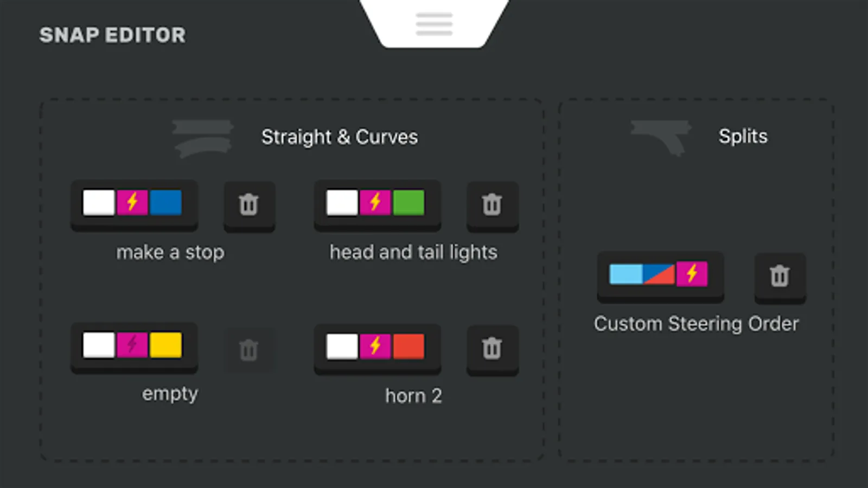Click the Straight & Curves track icon
The image size is (868, 488).
point(203,138)
